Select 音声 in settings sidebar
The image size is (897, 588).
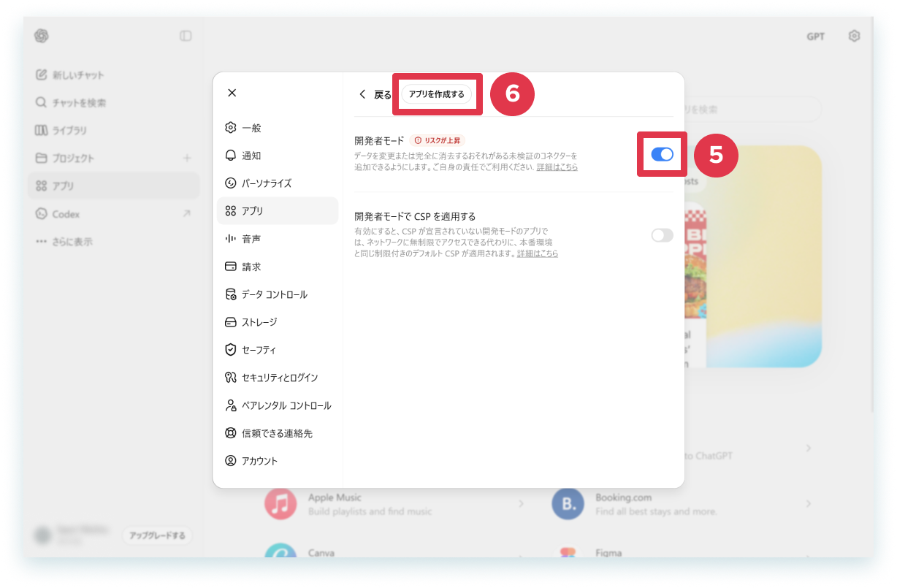click(278, 239)
